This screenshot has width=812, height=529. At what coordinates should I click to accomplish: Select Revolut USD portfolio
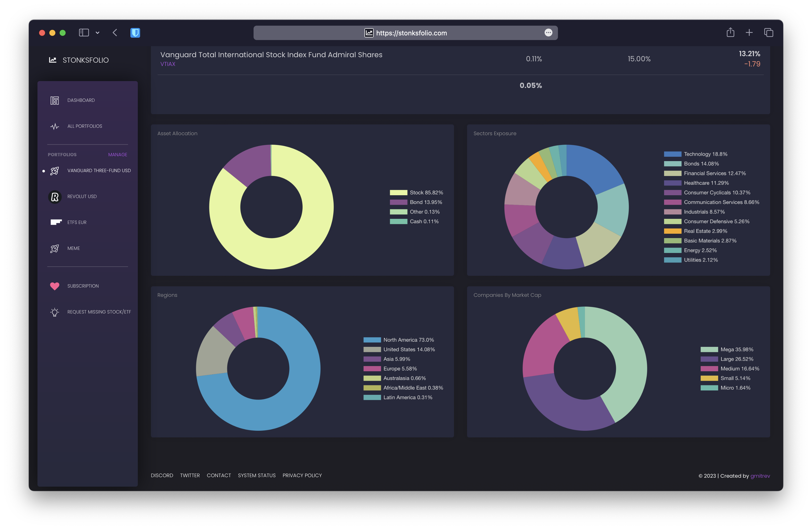pos(82,197)
